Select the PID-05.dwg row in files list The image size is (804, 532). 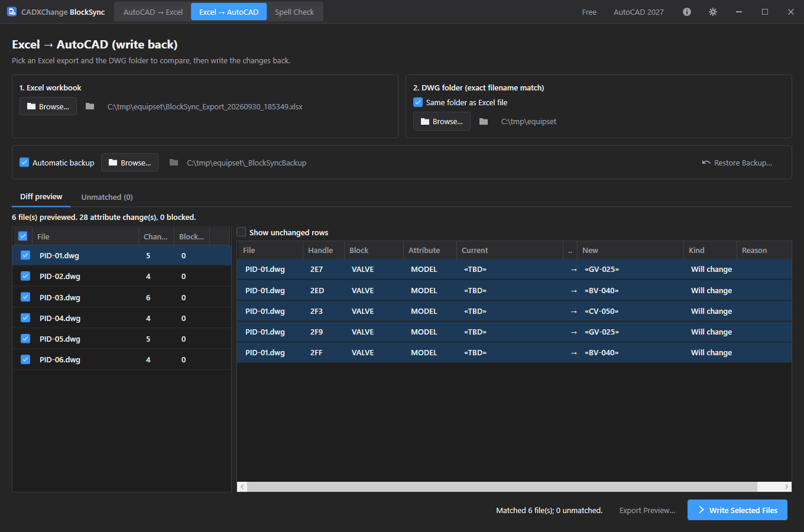coord(122,339)
